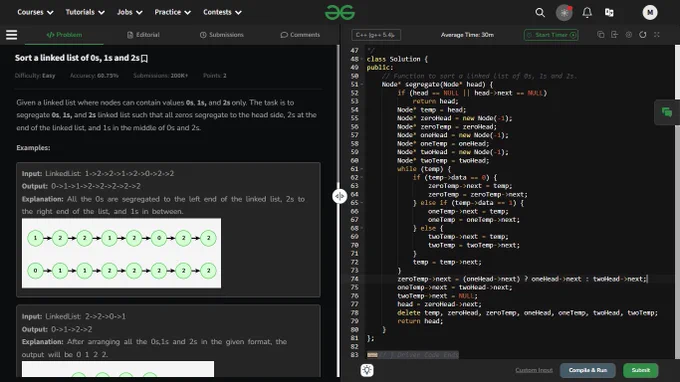
Task: Click the GeeksforGeeks logo
Action: coord(340,13)
